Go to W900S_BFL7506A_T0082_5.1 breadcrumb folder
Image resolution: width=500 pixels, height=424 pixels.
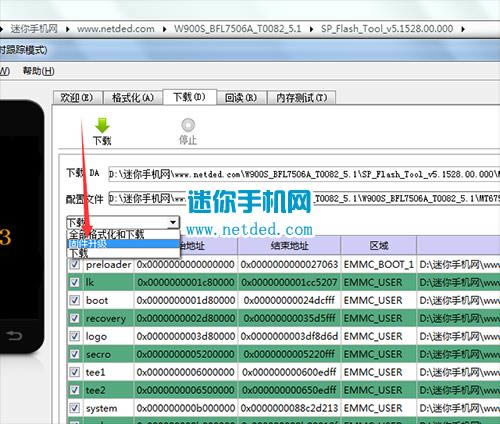tap(237, 29)
